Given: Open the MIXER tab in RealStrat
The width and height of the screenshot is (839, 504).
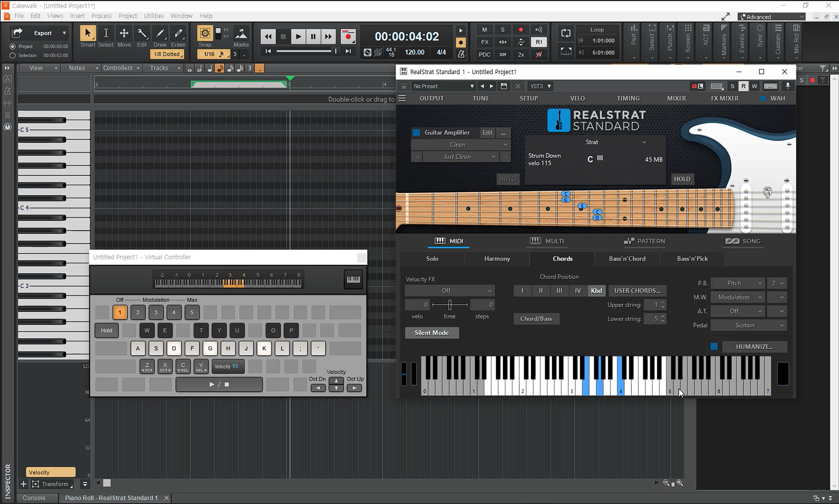Looking at the screenshot, I should pyautogui.click(x=676, y=99).
